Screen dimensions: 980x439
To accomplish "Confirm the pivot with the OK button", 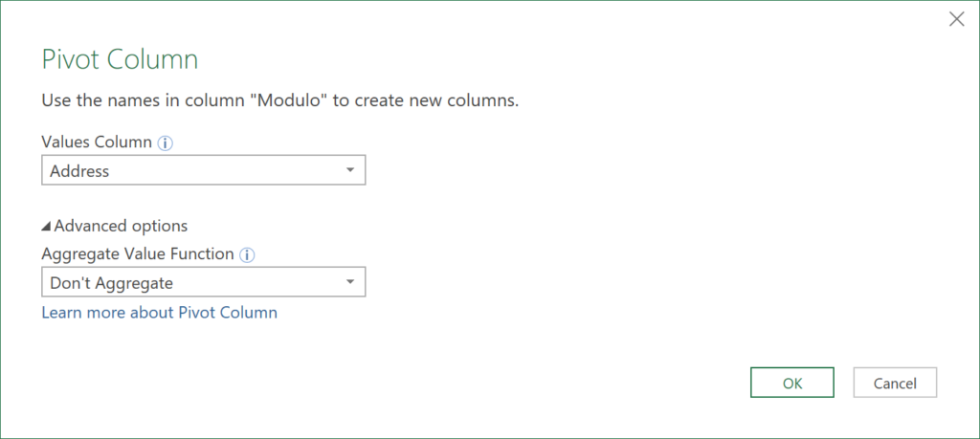I will 792,383.
